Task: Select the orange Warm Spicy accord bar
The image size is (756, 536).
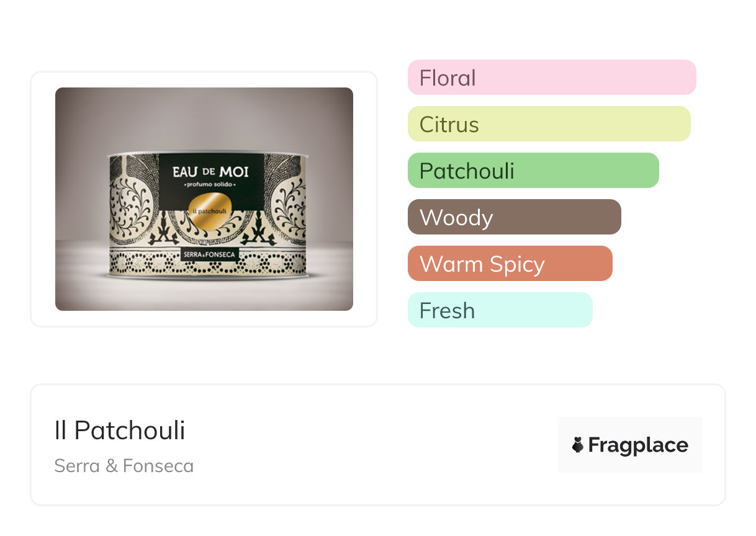Action: point(510,264)
